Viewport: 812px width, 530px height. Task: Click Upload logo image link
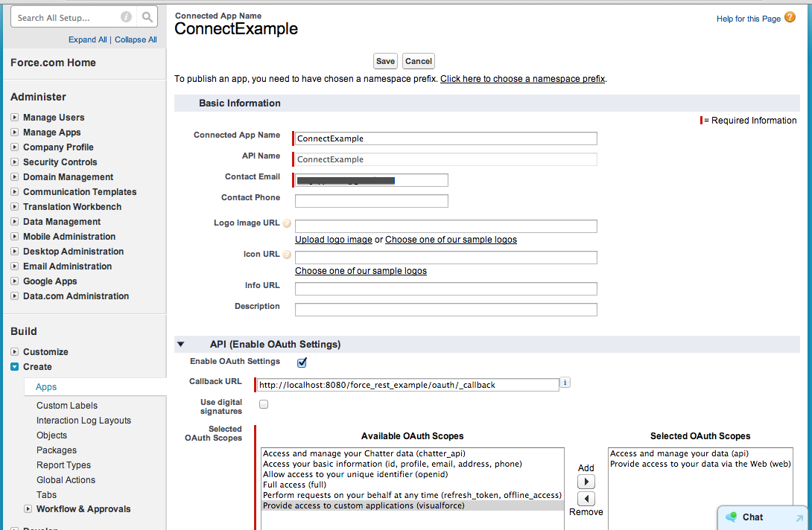(334, 240)
